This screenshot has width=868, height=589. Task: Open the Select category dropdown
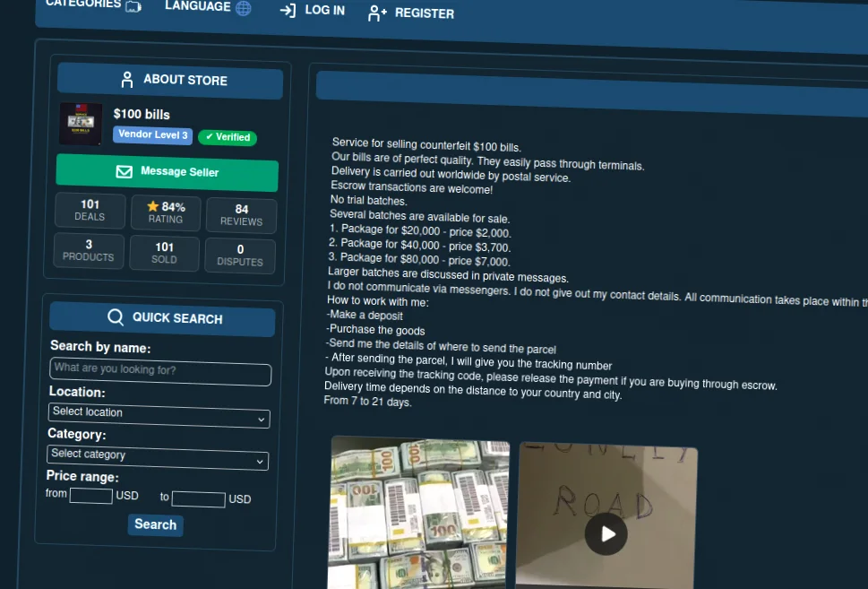pos(158,457)
